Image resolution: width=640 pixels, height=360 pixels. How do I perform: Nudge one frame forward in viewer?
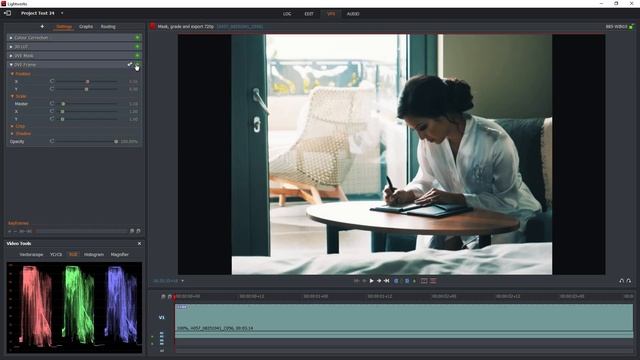pos(379,281)
